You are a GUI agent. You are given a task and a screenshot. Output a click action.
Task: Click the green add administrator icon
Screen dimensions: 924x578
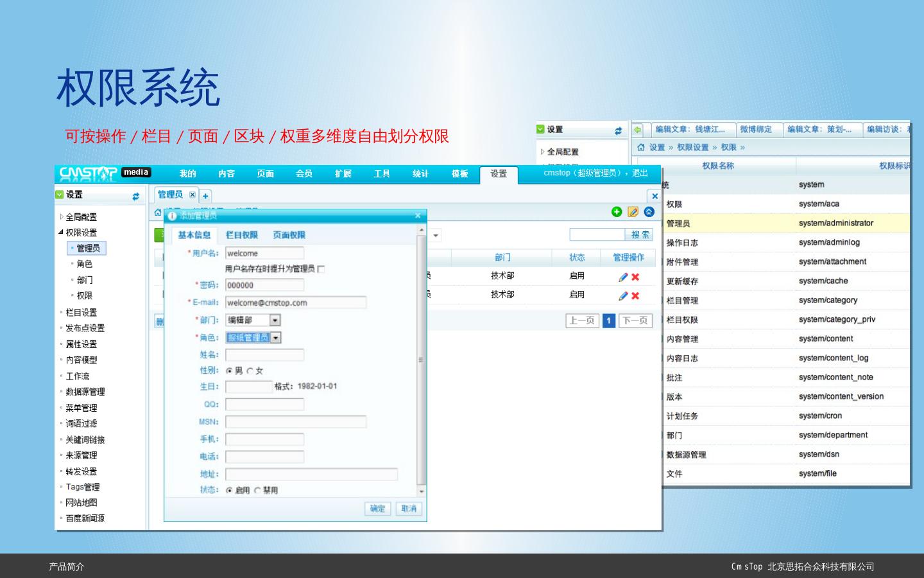(x=617, y=212)
